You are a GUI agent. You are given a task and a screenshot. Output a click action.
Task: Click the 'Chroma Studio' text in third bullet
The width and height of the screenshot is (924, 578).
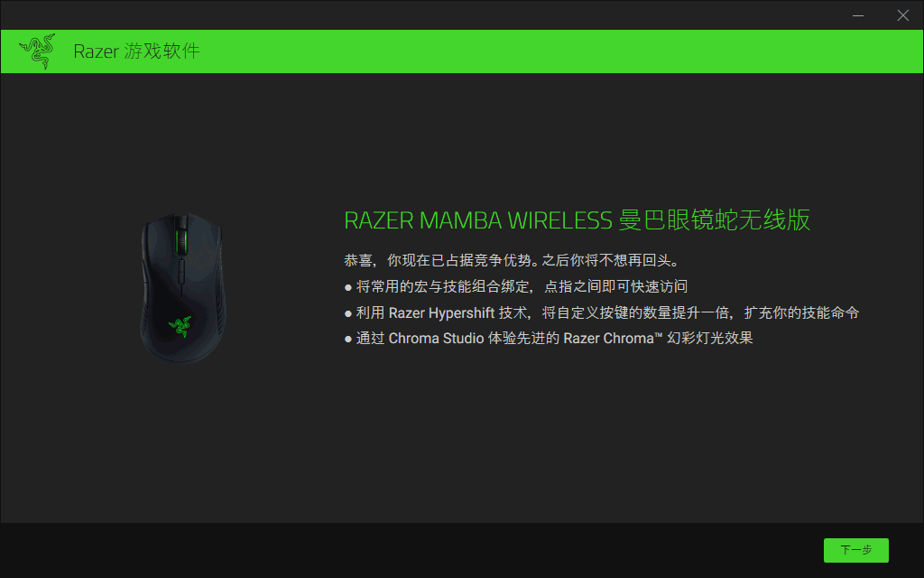click(436, 339)
